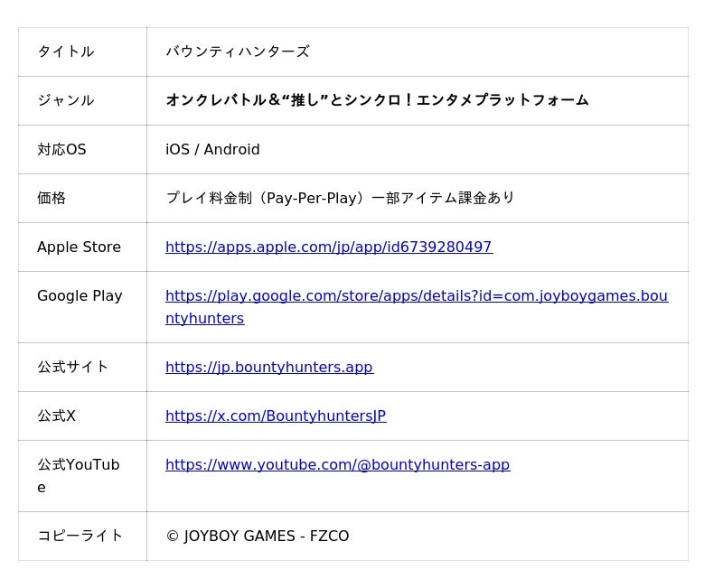Click the bold オンクレバトル genre description
The width and height of the screenshot is (723, 588).
pyautogui.click(x=377, y=100)
